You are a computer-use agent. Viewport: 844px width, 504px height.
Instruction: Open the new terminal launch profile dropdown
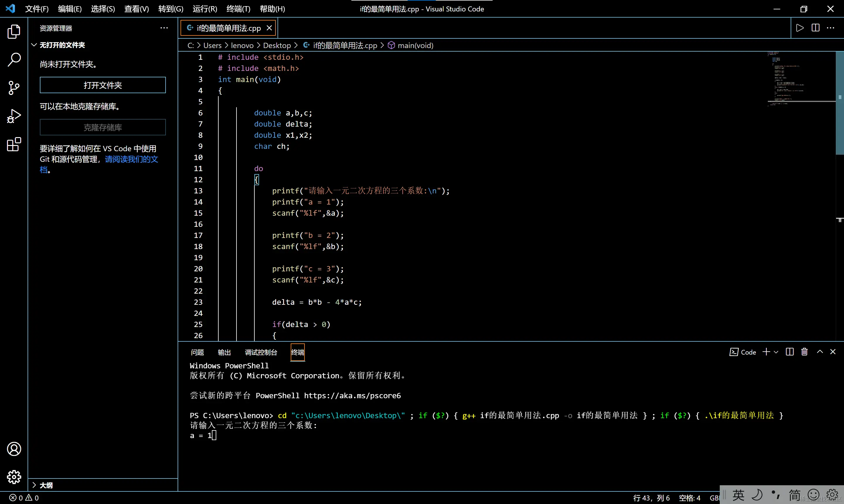pyautogui.click(x=776, y=352)
